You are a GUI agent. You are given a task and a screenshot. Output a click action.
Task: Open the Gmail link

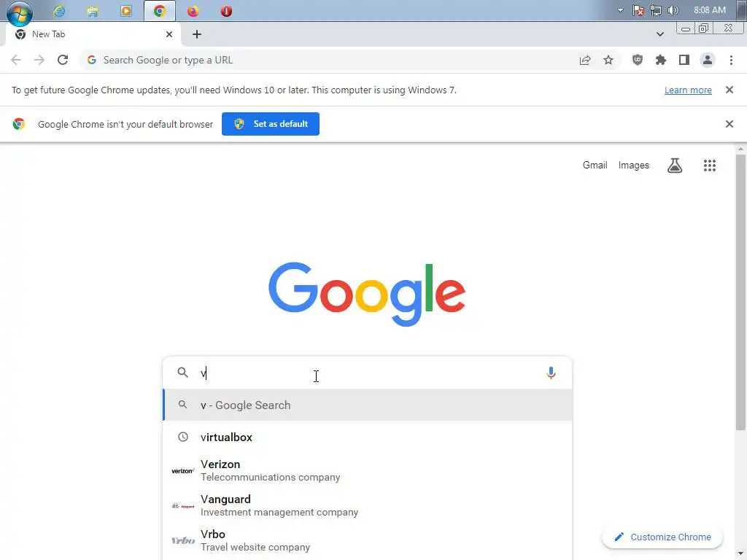pyautogui.click(x=595, y=166)
